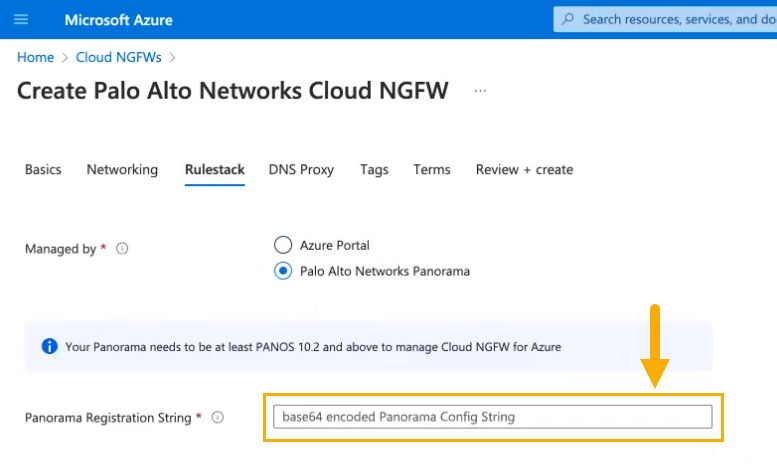This screenshot has width=777, height=476.
Task: Click the blue info banner icon
Action: click(49, 347)
